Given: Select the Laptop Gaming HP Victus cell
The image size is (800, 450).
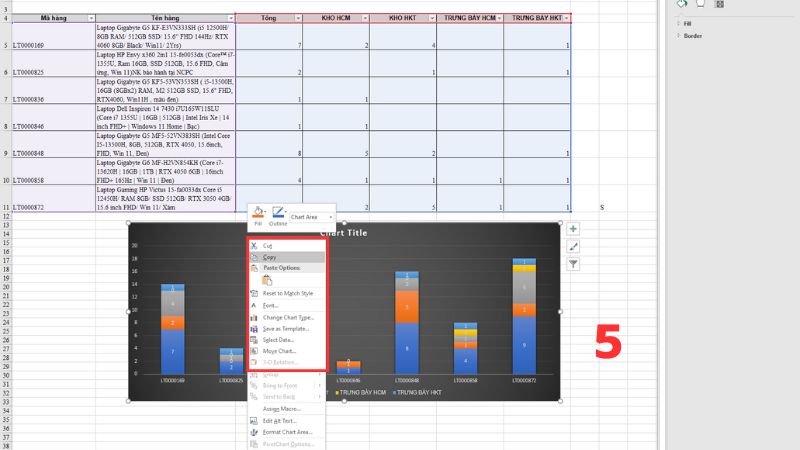Looking at the screenshot, I should [165, 198].
